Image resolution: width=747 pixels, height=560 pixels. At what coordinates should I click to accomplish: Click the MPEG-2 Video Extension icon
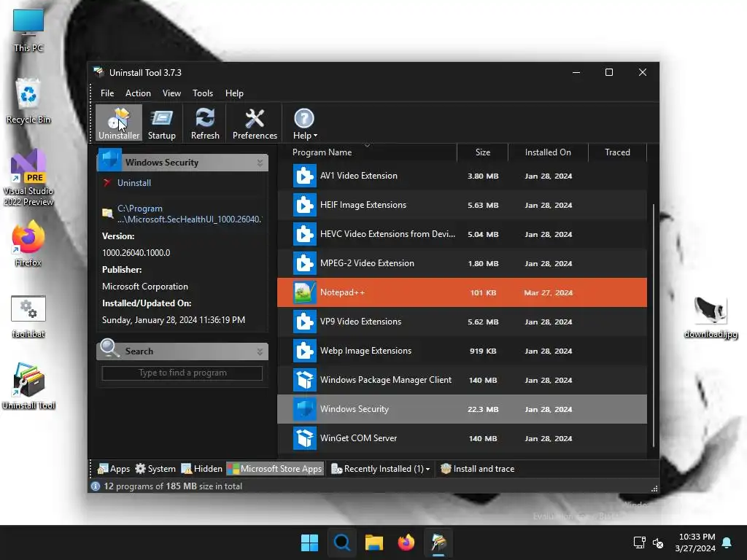point(304,263)
